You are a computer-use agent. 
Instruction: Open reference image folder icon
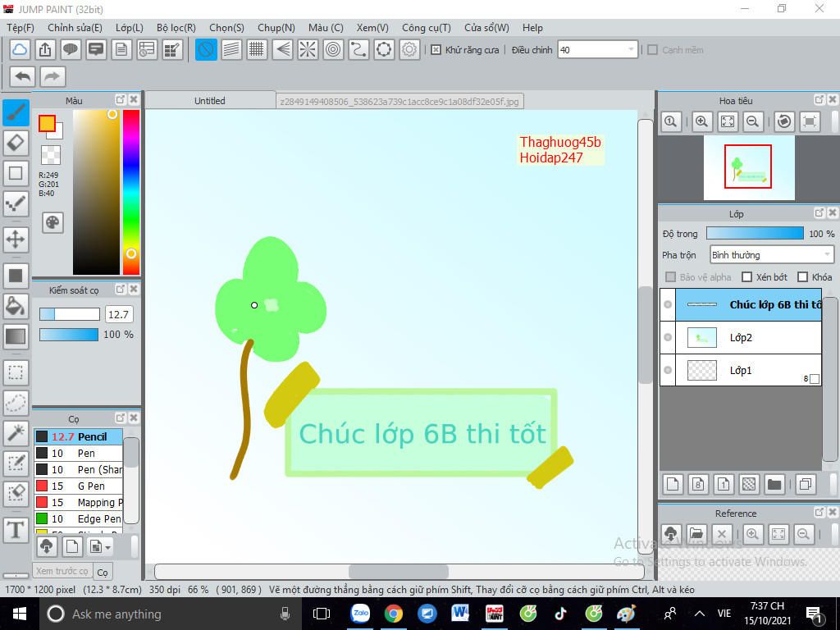tap(696, 533)
